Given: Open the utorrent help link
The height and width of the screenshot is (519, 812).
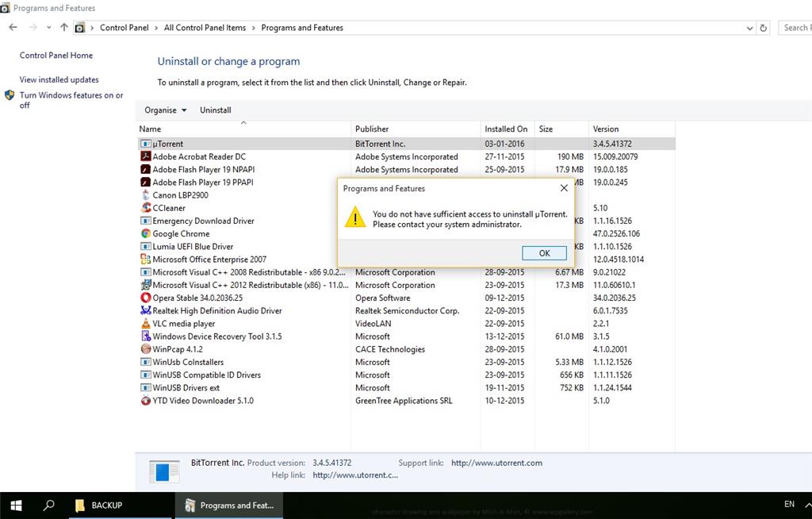Looking at the screenshot, I should click(x=355, y=475).
